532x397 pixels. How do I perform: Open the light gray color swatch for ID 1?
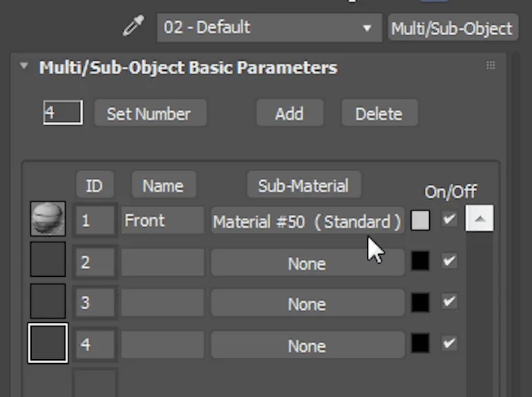pyautogui.click(x=420, y=220)
